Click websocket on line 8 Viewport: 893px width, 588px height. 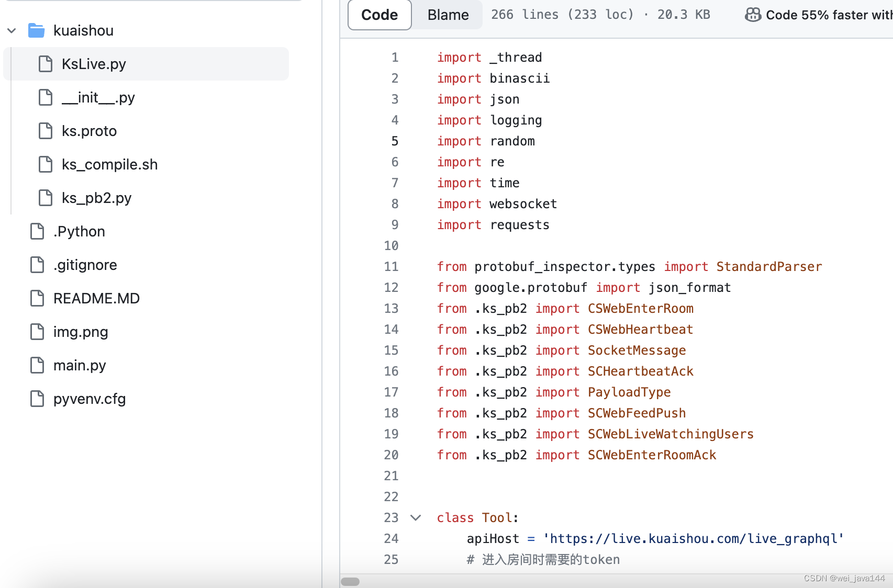pos(523,204)
